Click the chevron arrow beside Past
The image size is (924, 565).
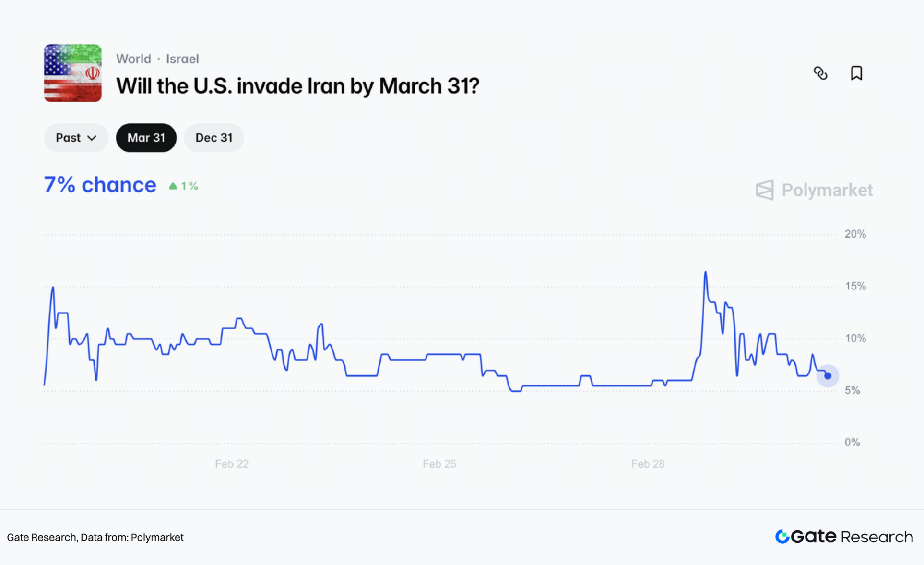click(92, 138)
